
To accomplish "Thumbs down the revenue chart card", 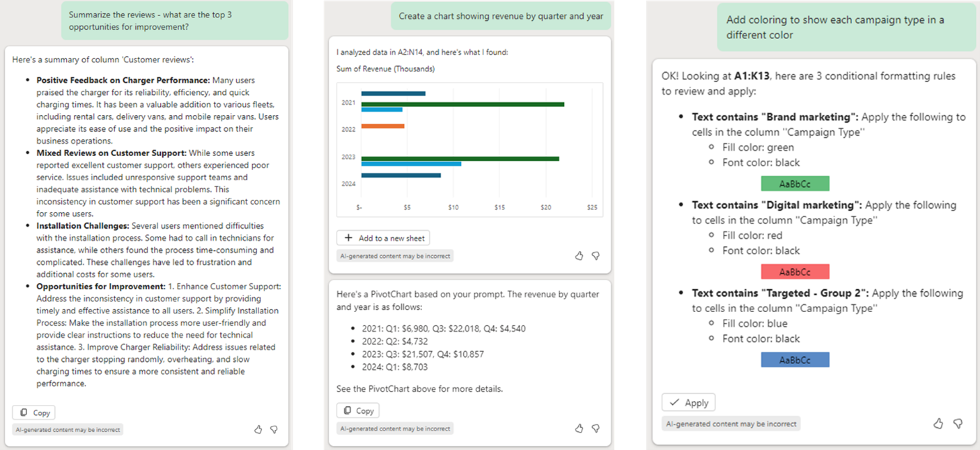I will (x=595, y=256).
